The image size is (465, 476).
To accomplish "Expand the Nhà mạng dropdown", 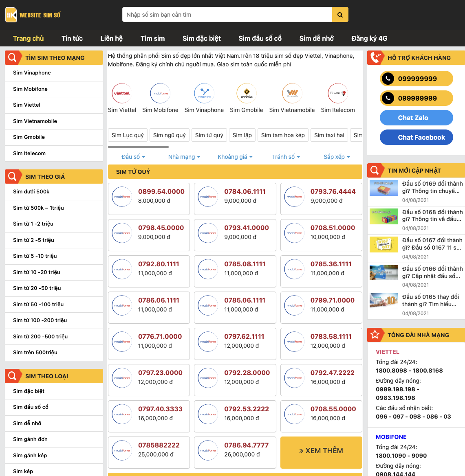I will coord(184,156).
